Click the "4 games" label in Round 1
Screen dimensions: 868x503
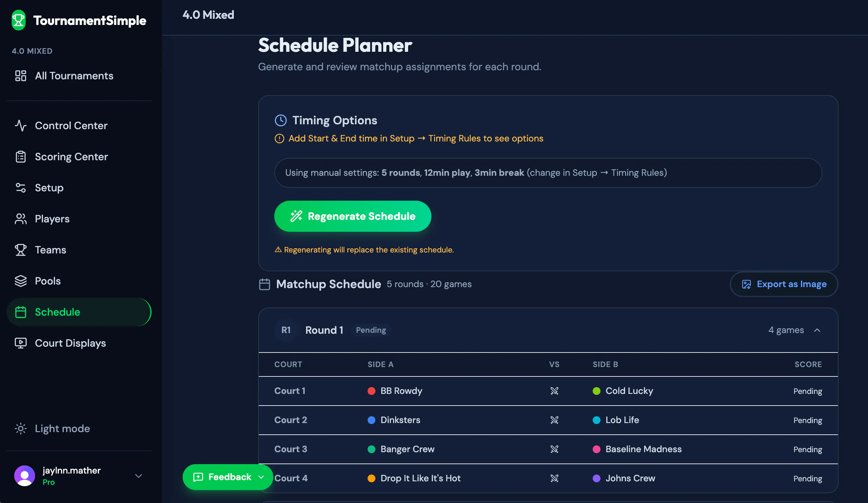(x=786, y=330)
